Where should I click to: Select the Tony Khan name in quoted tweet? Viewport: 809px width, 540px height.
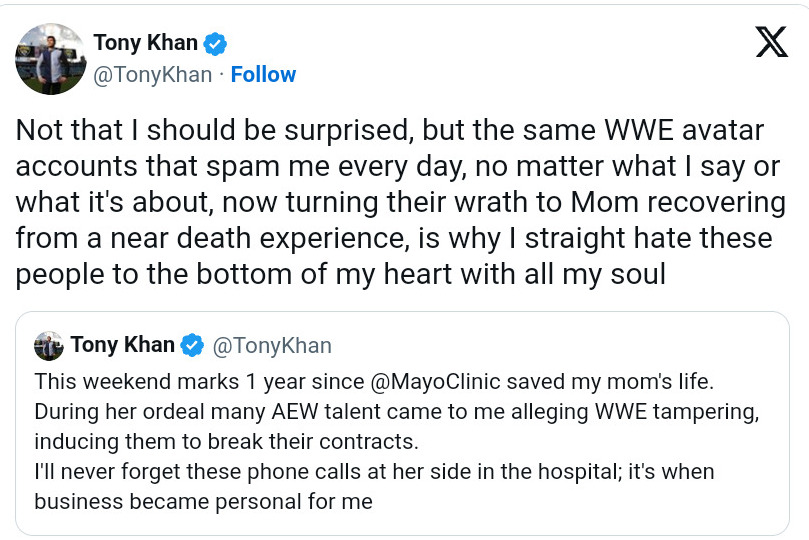pos(123,346)
